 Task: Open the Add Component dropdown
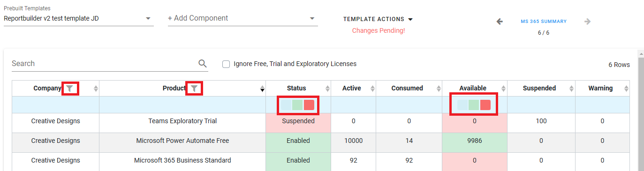click(243, 19)
